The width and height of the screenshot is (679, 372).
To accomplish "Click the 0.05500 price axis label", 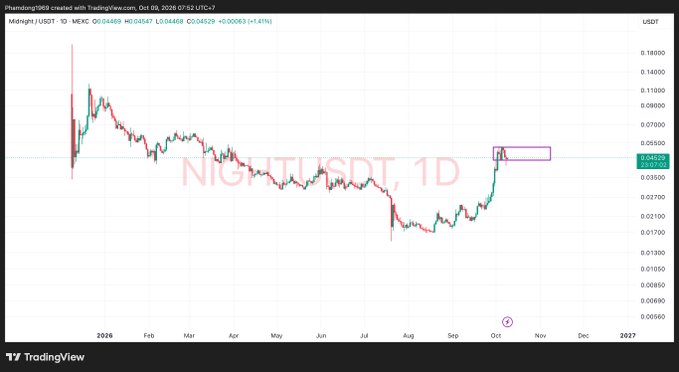I will [653, 143].
